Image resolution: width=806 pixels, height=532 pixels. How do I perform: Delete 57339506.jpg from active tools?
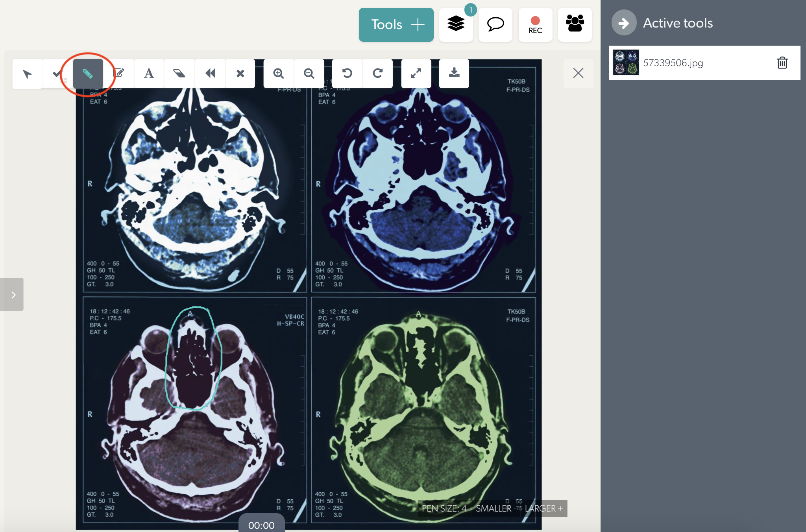(782, 63)
